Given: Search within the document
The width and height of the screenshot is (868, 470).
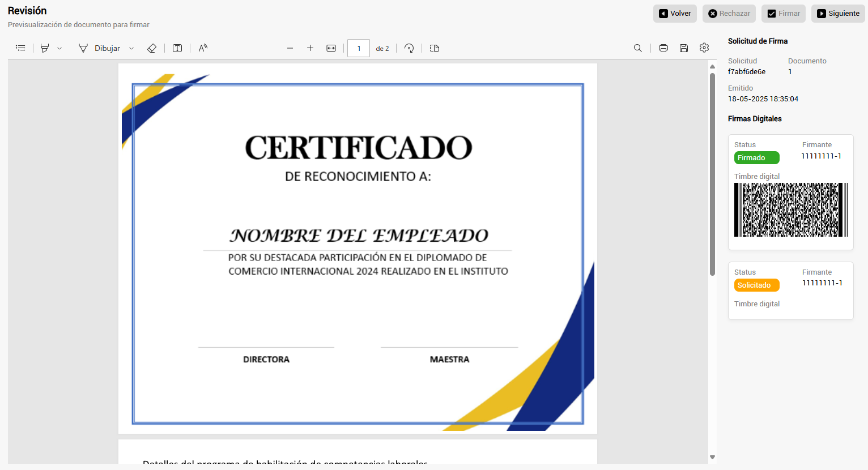Looking at the screenshot, I should (x=638, y=48).
